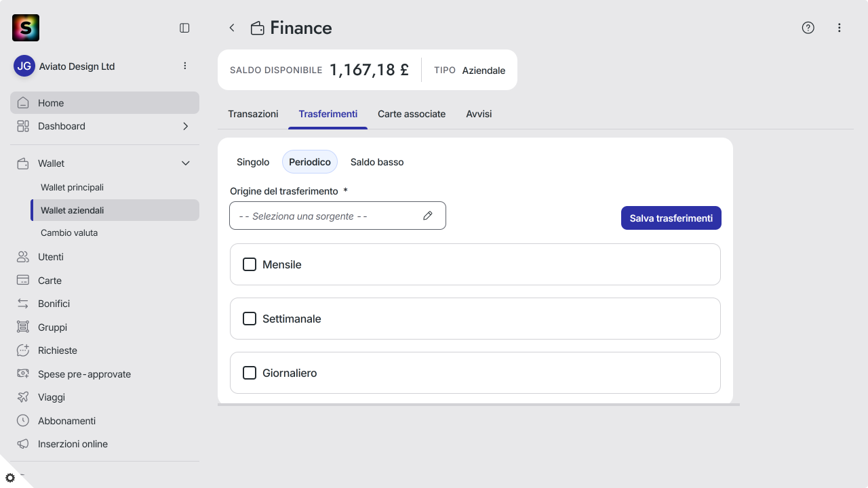
Task: Open page options three-dot menu
Action: (840, 28)
